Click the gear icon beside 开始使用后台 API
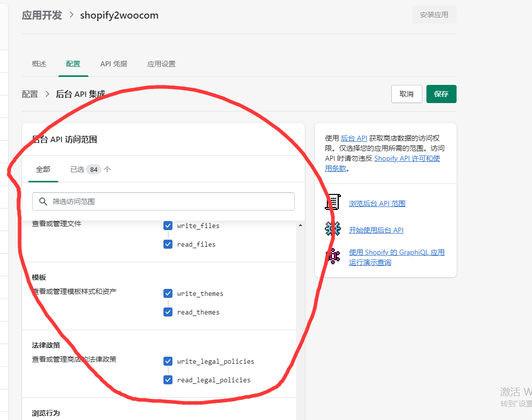Image resolution: width=532 pixels, height=420 pixels. (x=333, y=229)
